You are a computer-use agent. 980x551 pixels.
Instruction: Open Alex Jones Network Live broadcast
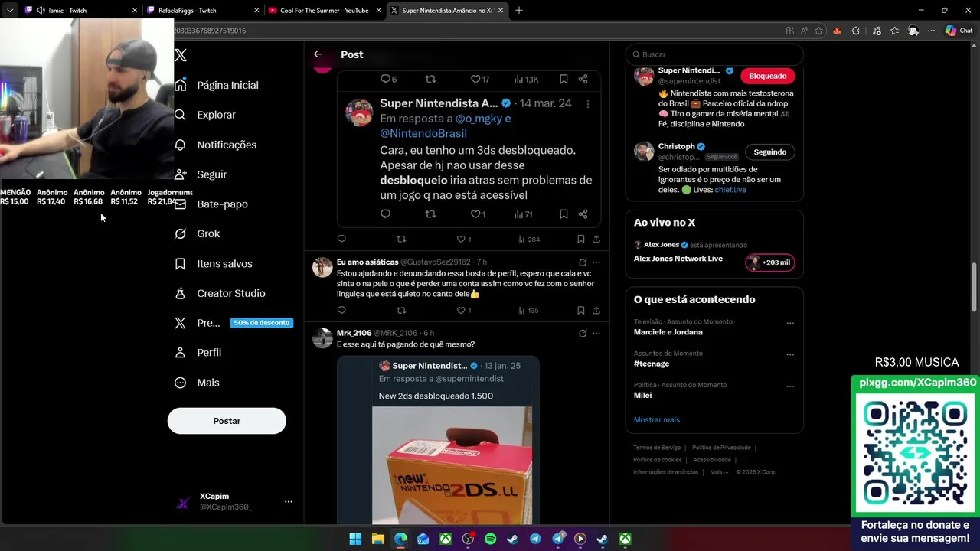point(678,259)
